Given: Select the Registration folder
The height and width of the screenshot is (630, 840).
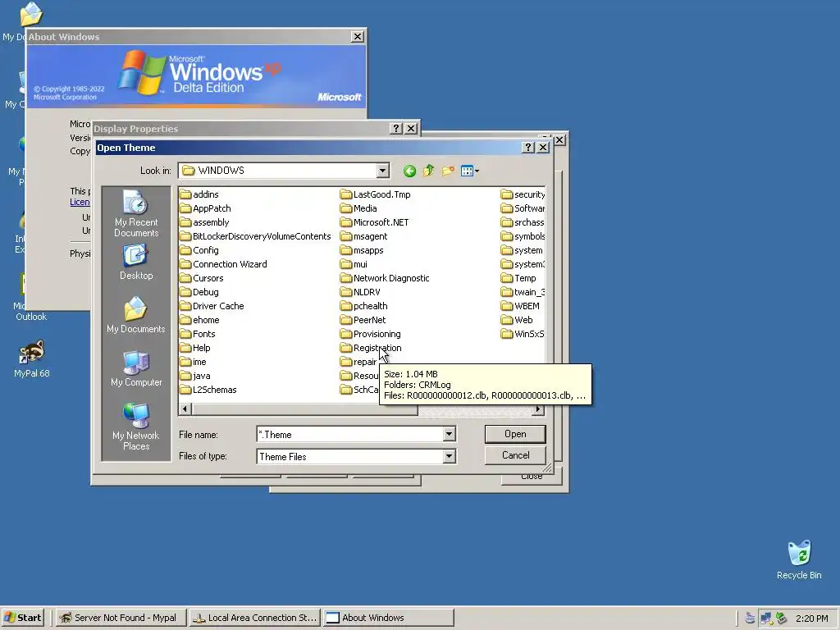Looking at the screenshot, I should pyautogui.click(x=371, y=348).
